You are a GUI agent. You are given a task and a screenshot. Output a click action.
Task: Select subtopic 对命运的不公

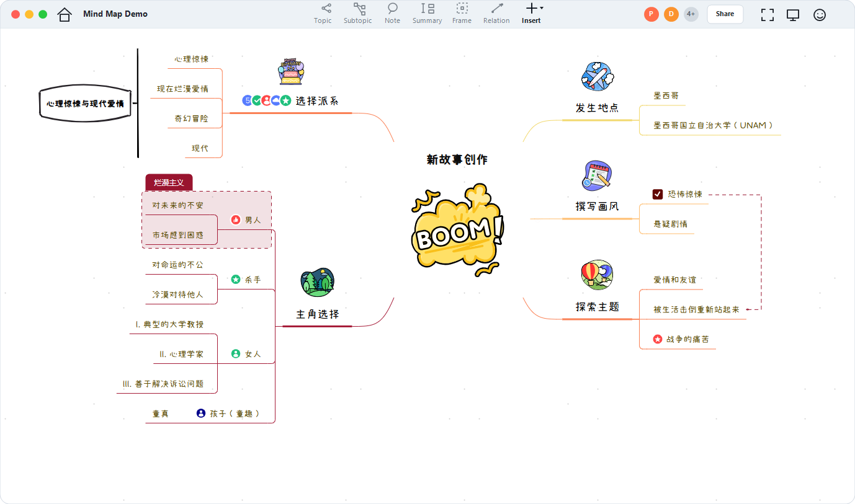[x=178, y=265]
